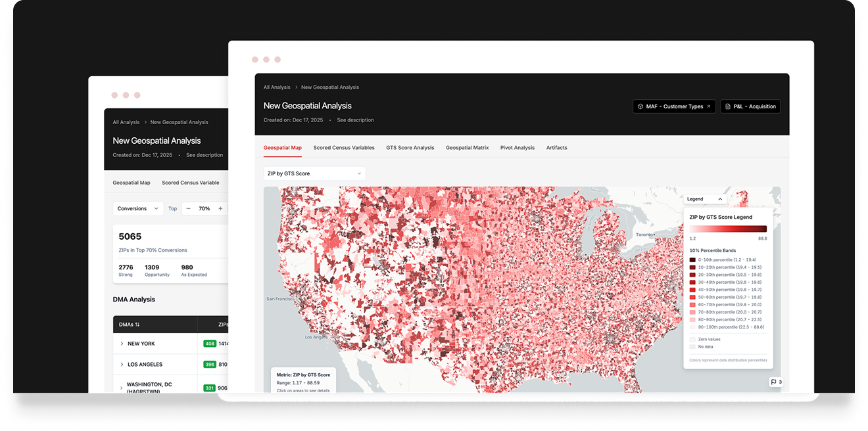868x431 pixels.
Task: Open the P&L - Acquisition button
Action: 750,106
